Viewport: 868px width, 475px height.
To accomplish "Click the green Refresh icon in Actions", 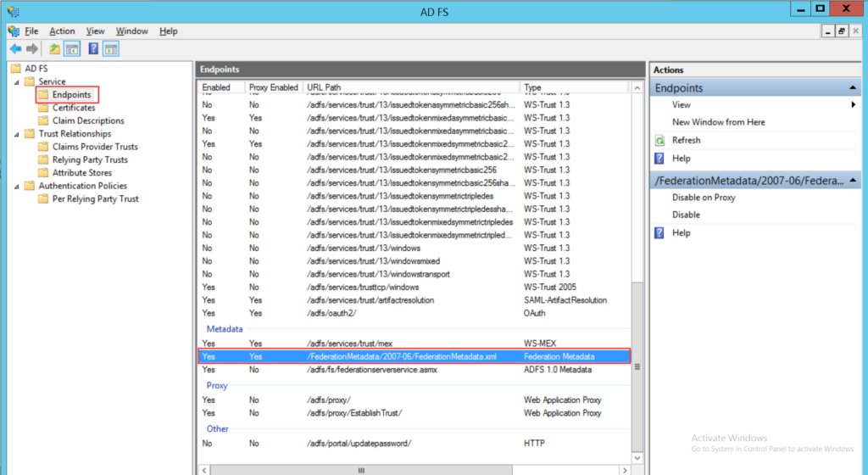I will (659, 141).
